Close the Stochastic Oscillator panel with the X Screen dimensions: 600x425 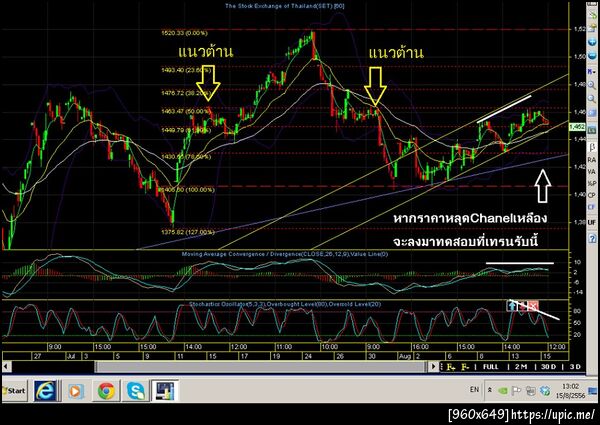click(x=533, y=306)
